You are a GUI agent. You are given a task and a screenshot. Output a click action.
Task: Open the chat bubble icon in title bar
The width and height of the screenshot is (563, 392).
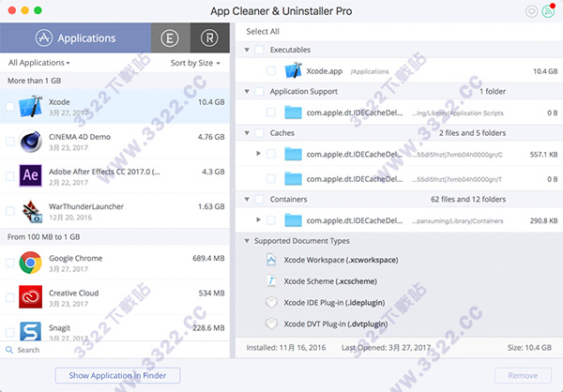click(x=531, y=11)
